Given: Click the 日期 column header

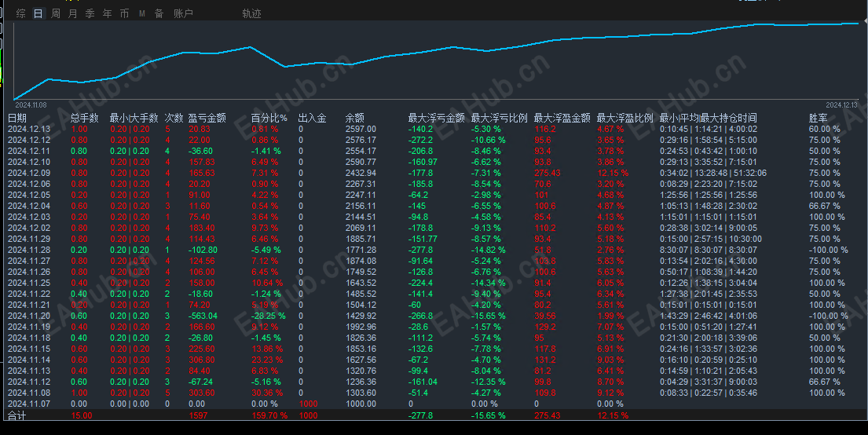Looking at the screenshot, I should coord(17,118).
